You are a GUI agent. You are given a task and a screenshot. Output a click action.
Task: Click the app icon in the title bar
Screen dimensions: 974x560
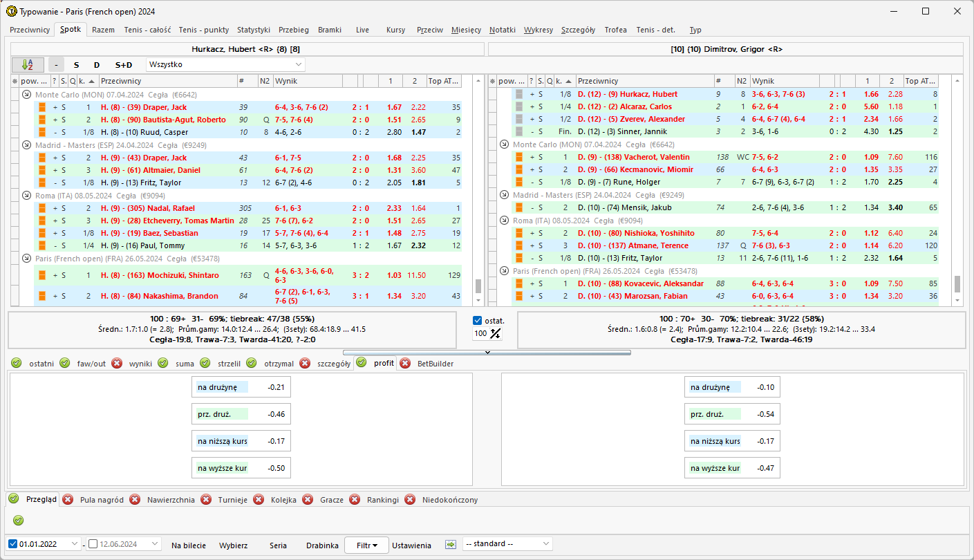pyautogui.click(x=11, y=11)
